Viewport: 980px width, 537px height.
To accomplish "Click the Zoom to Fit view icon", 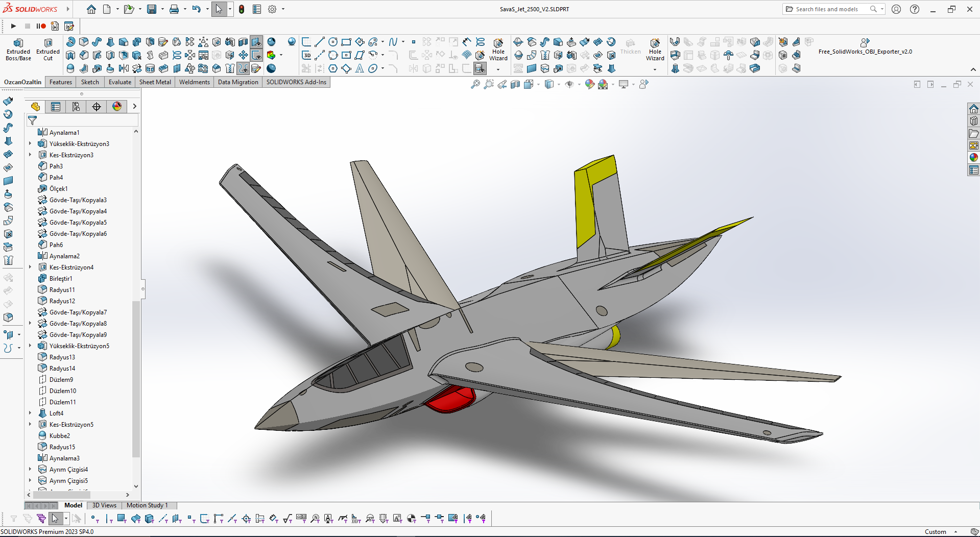I will [475, 84].
